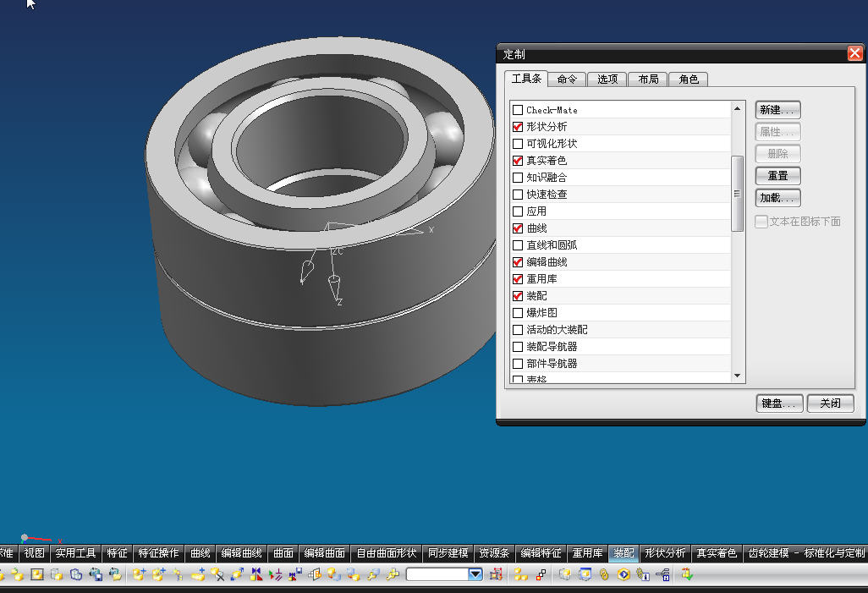Select the 应用 list row text

(536, 211)
